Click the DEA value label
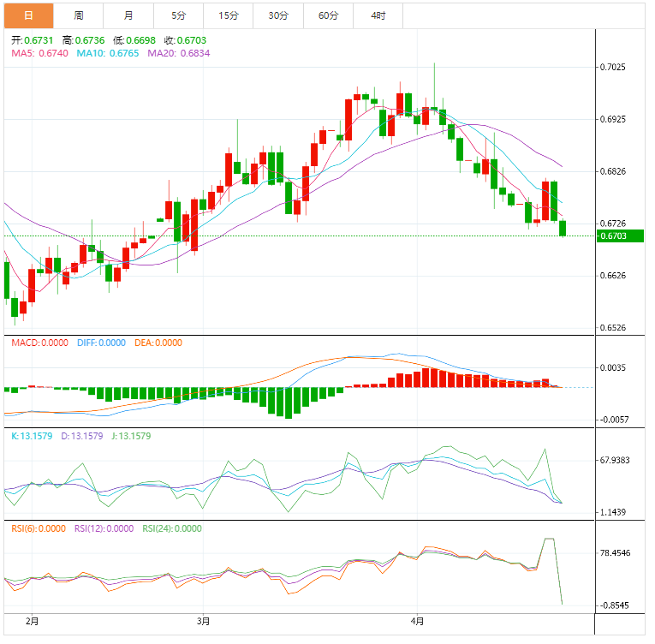The height and width of the screenshot is (644, 655). [x=158, y=343]
